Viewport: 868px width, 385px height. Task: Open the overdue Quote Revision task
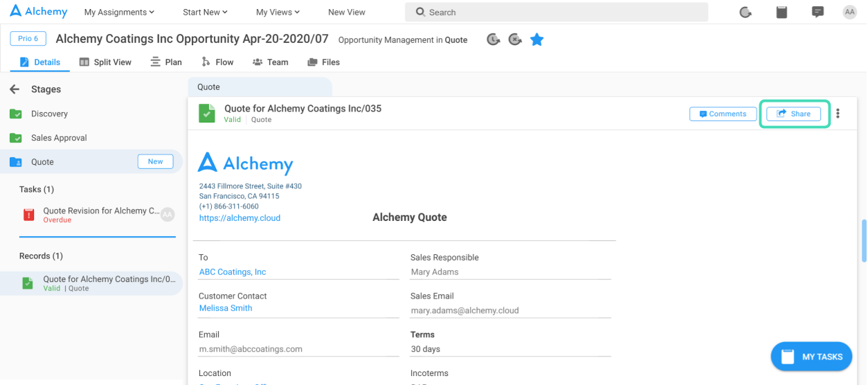(98, 215)
